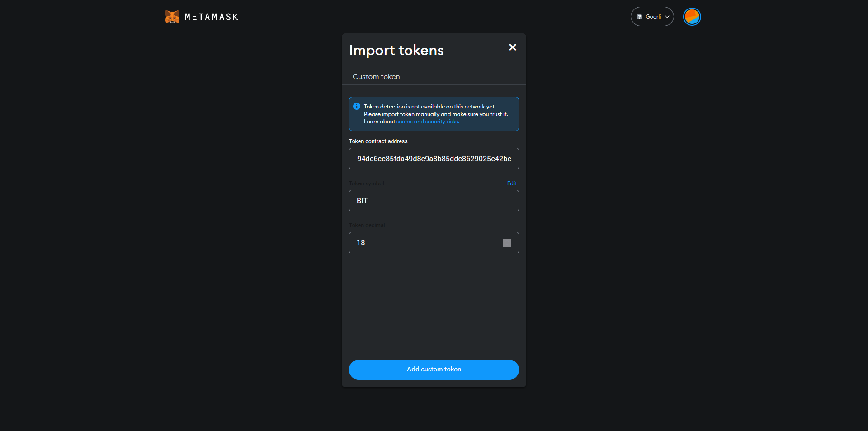Click the question mark icon beside Goerli
Image resolution: width=868 pixels, height=431 pixels.
(639, 17)
